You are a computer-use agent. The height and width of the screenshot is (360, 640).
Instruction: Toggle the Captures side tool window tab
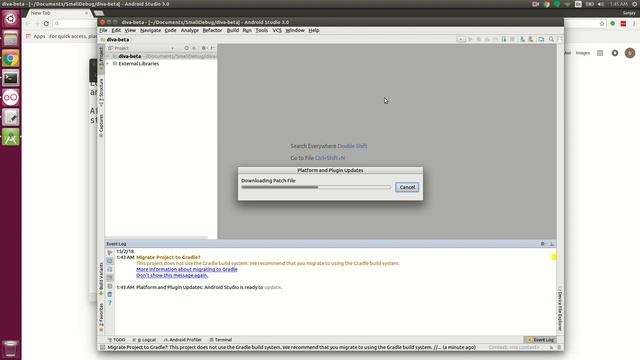point(101,126)
